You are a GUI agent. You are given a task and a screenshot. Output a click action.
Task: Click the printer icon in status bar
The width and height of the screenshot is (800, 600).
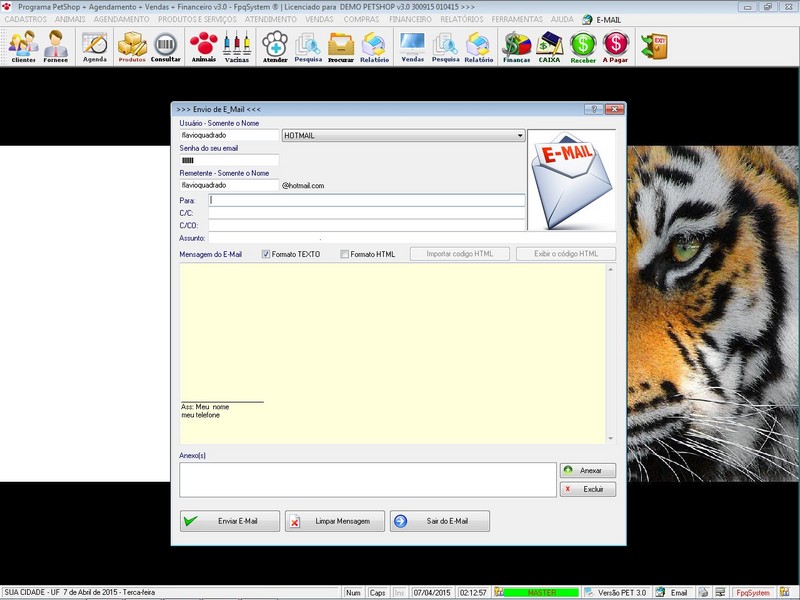coord(704,592)
